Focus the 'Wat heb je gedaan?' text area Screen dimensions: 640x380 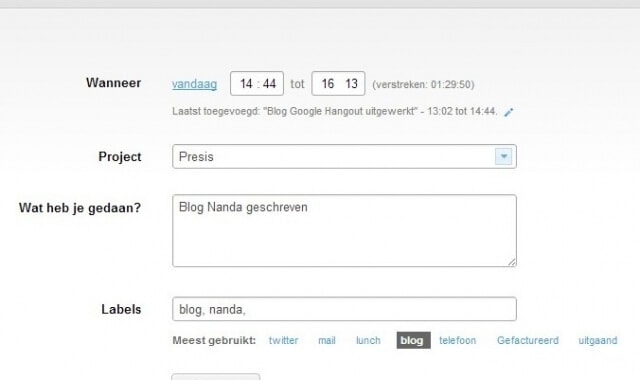(x=344, y=231)
